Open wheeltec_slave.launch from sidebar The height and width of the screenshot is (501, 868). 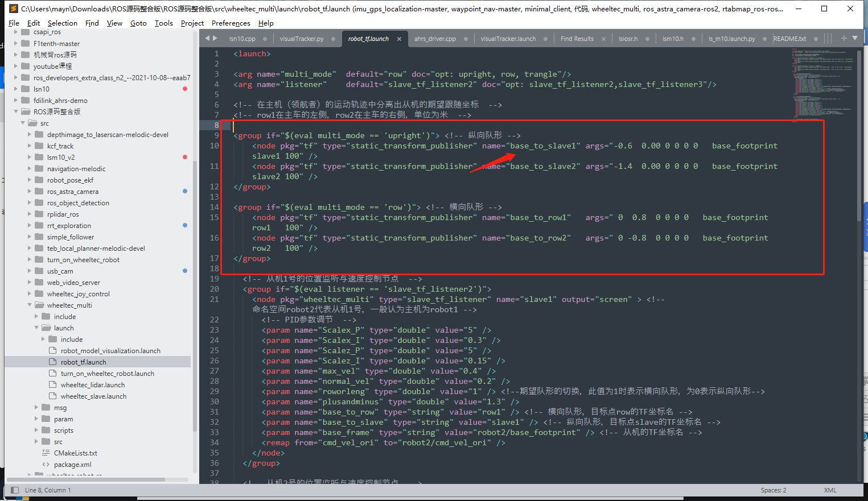94,396
